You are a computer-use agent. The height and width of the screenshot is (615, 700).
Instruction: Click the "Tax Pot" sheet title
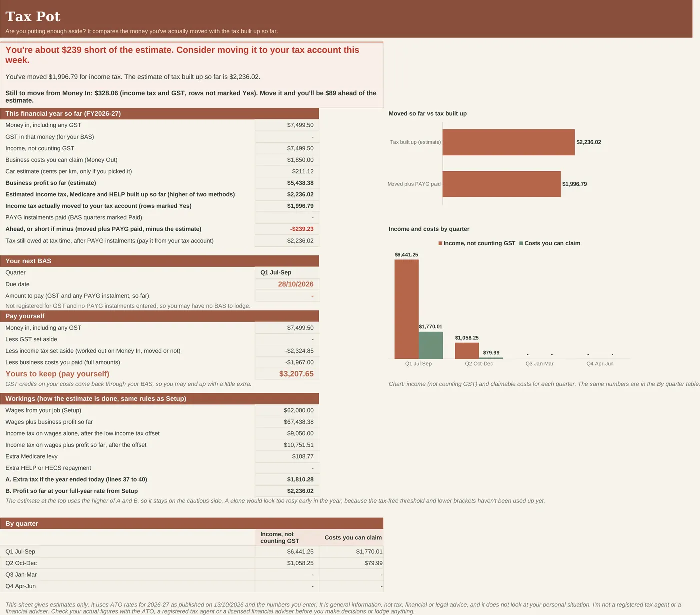33,16
